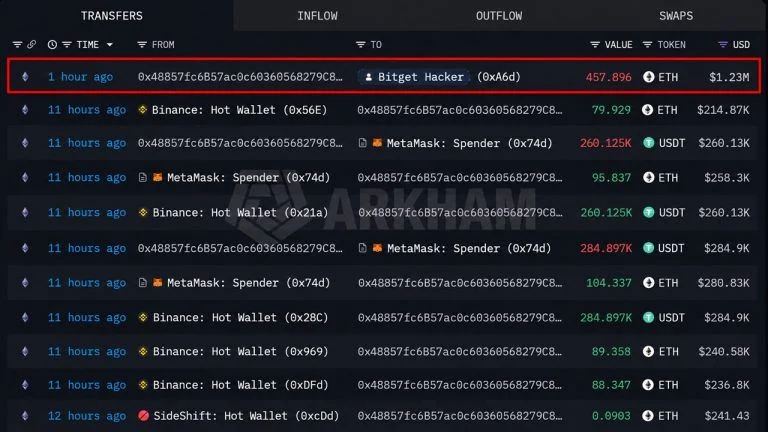
Task: Click the MetaMask fox icon on the red 260.125K row
Action: (x=377, y=143)
